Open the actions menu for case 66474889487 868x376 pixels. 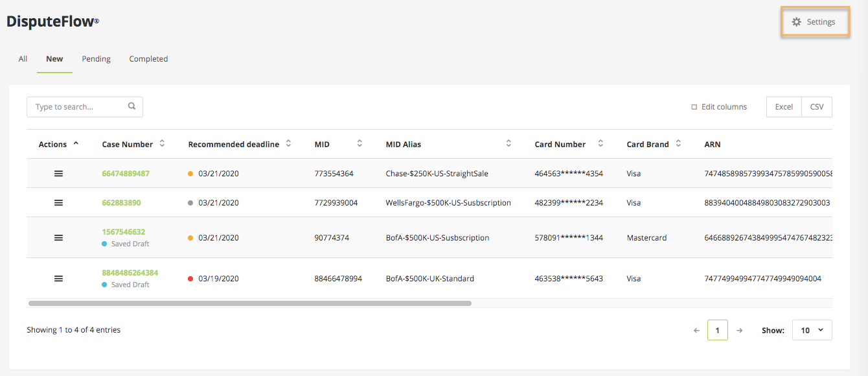pos(58,174)
